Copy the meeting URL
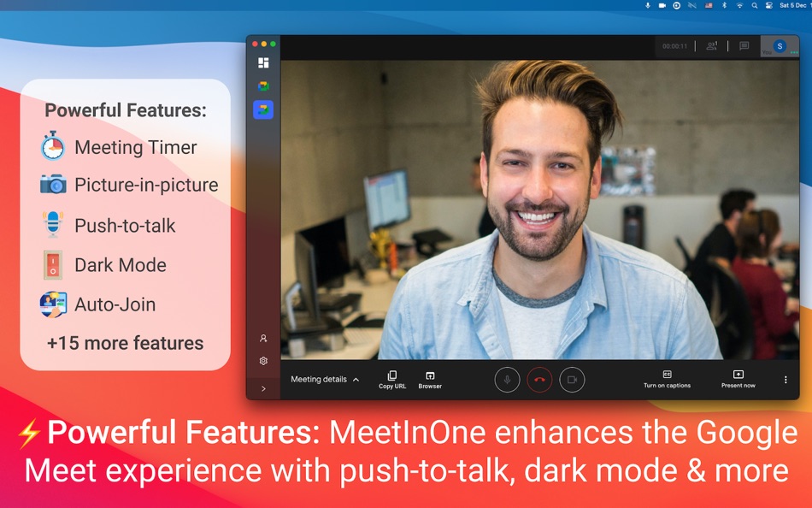Image resolution: width=812 pixels, height=508 pixels. click(391, 380)
